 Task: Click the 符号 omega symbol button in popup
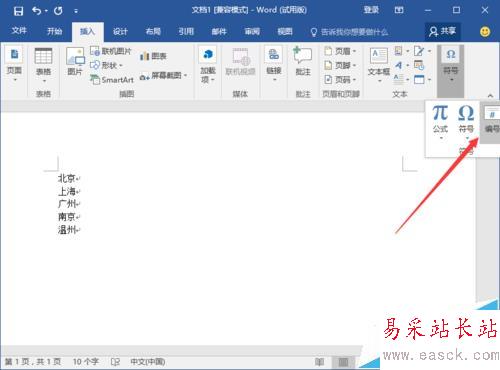(x=466, y=122)
